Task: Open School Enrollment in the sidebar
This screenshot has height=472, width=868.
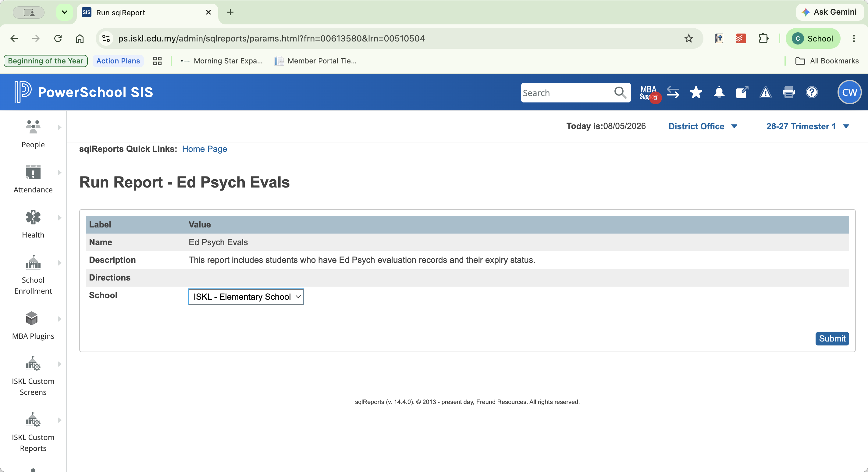Action: tap(33, 275)
